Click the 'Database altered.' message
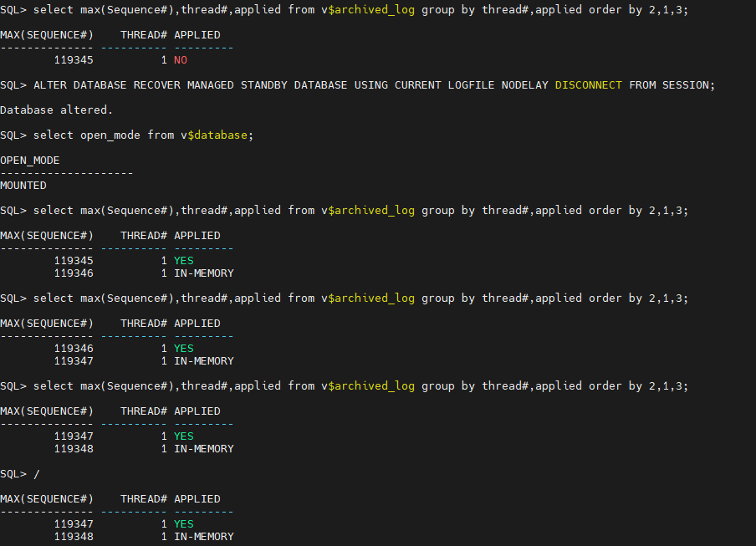This screenshot has height=546, width=756. tap(56, 110)
